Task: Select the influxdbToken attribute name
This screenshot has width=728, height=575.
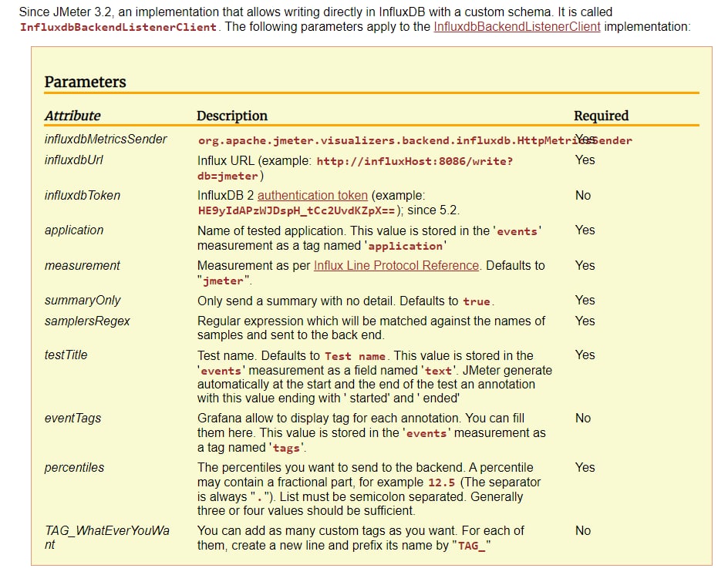Action: (x=83, y=195)
